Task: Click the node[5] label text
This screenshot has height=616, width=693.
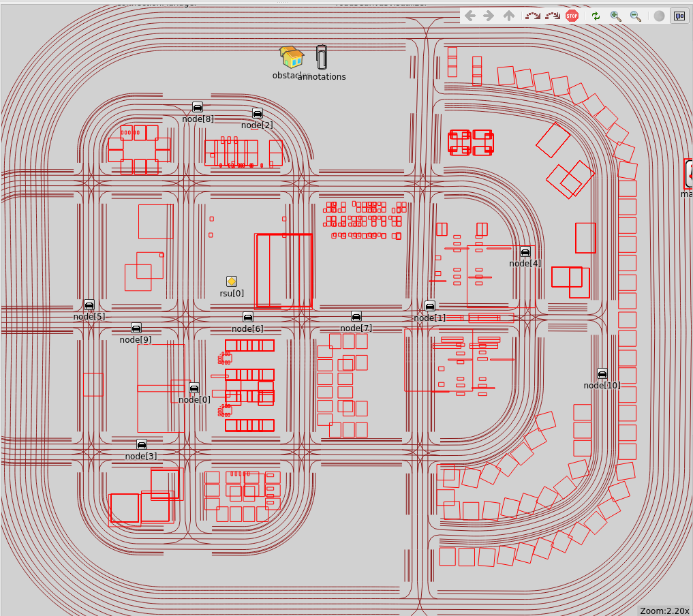Action: pos(89,316)
